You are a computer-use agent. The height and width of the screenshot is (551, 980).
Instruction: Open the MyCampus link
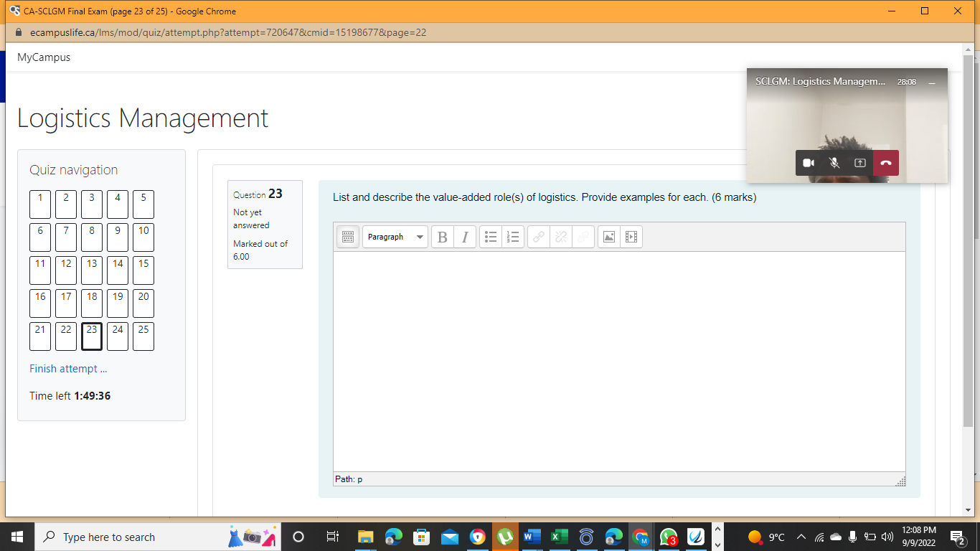tap(44, 57)
